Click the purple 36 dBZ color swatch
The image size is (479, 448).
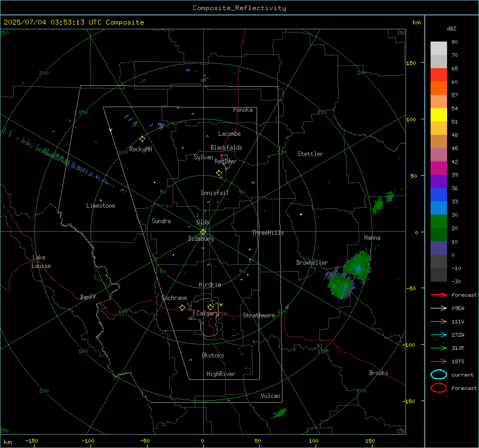point(439,182)
